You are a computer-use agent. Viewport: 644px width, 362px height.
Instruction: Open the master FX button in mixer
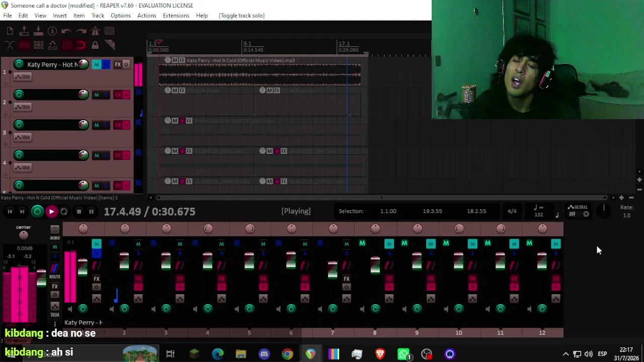(x=55, y=287)
